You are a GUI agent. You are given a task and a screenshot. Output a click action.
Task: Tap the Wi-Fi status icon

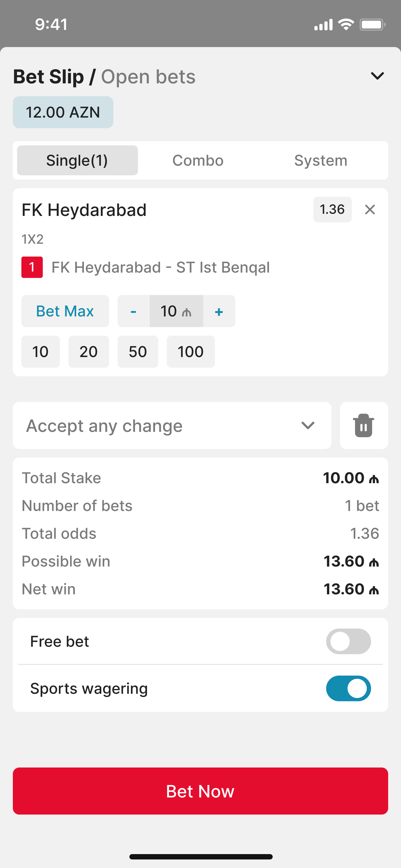tap(346, 25)
